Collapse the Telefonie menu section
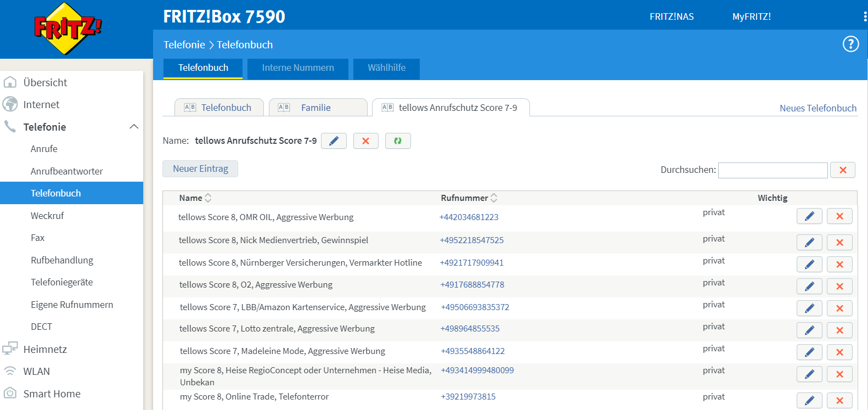 [133, 127]
